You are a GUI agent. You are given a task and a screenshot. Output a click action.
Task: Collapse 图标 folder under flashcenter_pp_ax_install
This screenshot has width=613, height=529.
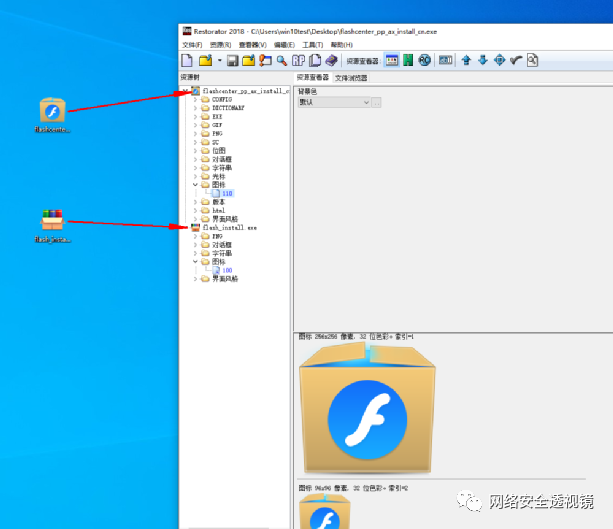195,185
